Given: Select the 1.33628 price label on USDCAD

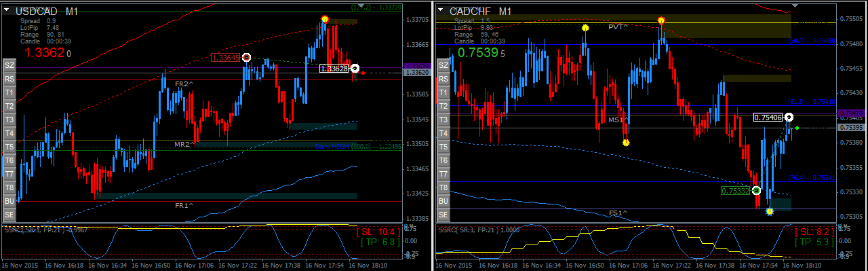Looking at the screenshot, I should pyautogui.click(x=334, y=69).
